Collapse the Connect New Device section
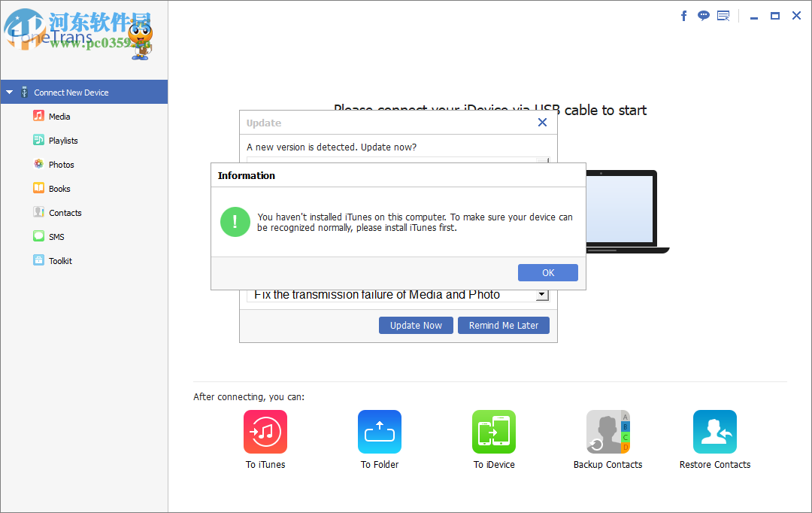Viewport: 812px width, 513px height. (9, 91)
